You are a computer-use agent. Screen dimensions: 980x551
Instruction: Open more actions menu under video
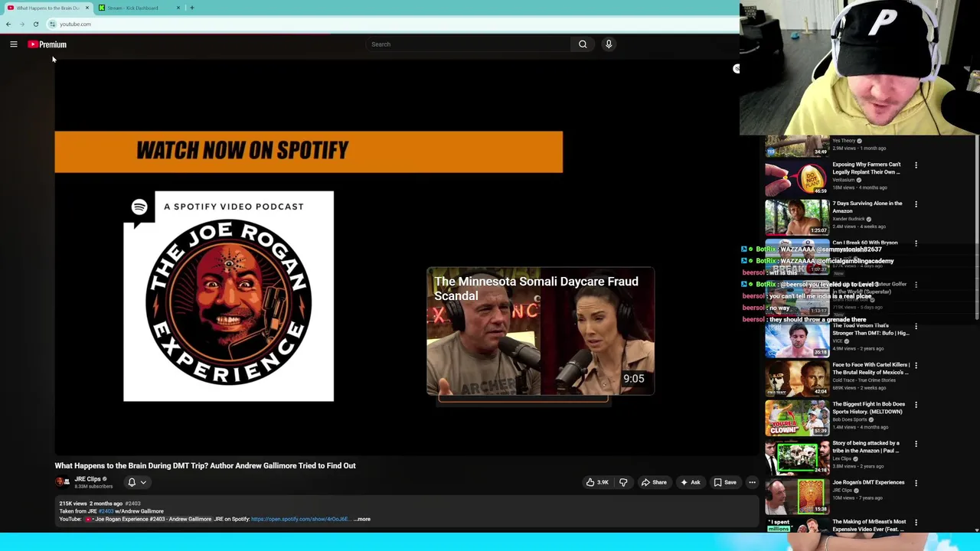point(752,482)
